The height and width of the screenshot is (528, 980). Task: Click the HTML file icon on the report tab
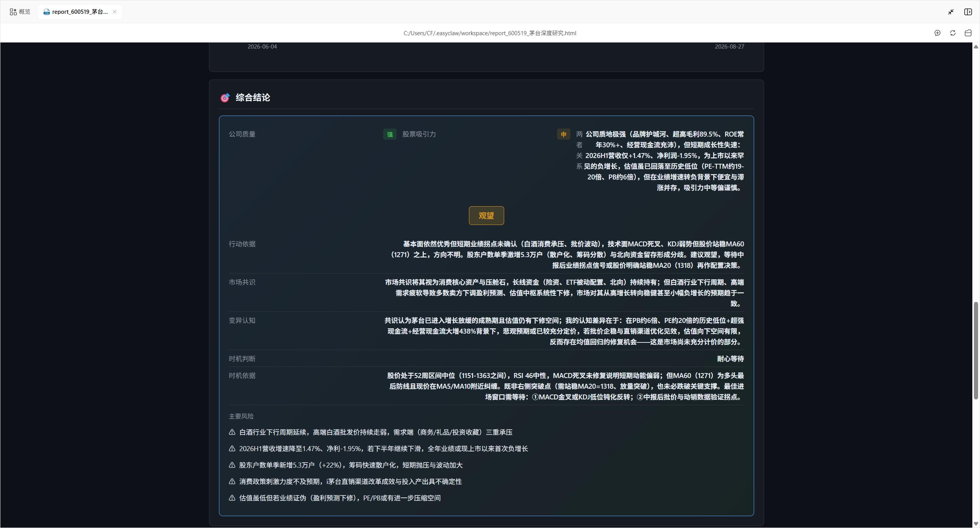[47, 12]
